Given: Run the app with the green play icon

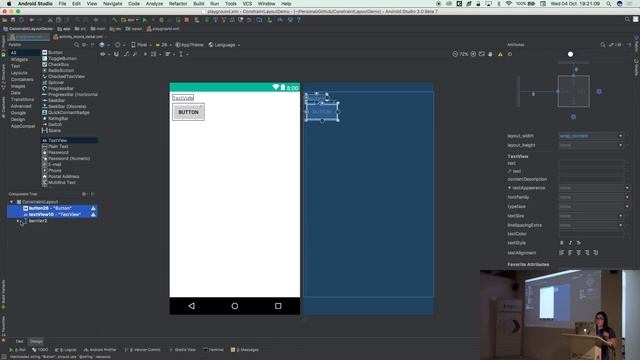Looking at the screenshot, I should [144, 20].
